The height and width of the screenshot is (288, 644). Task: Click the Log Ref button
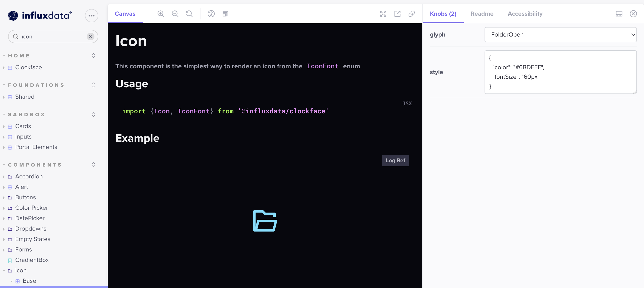395,161
